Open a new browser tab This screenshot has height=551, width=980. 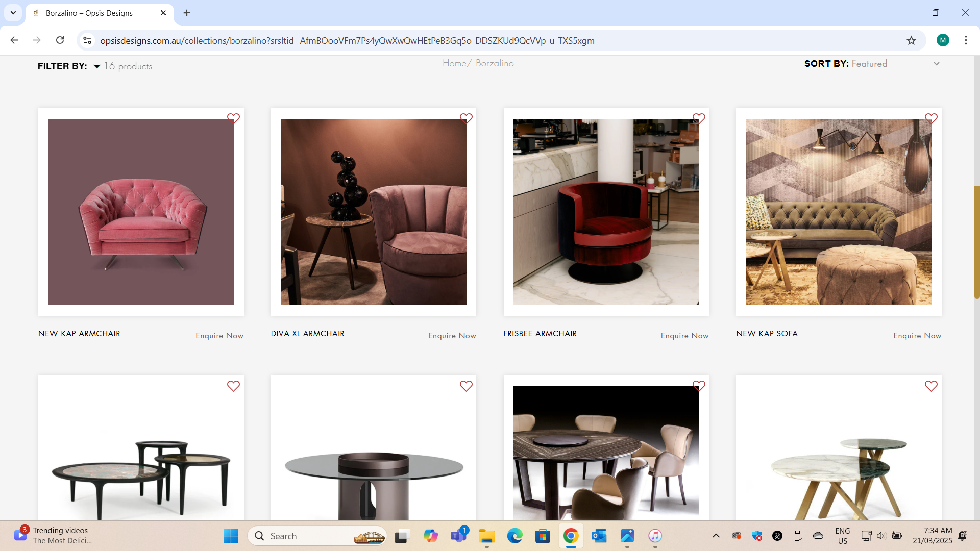(x=187, y=13)
